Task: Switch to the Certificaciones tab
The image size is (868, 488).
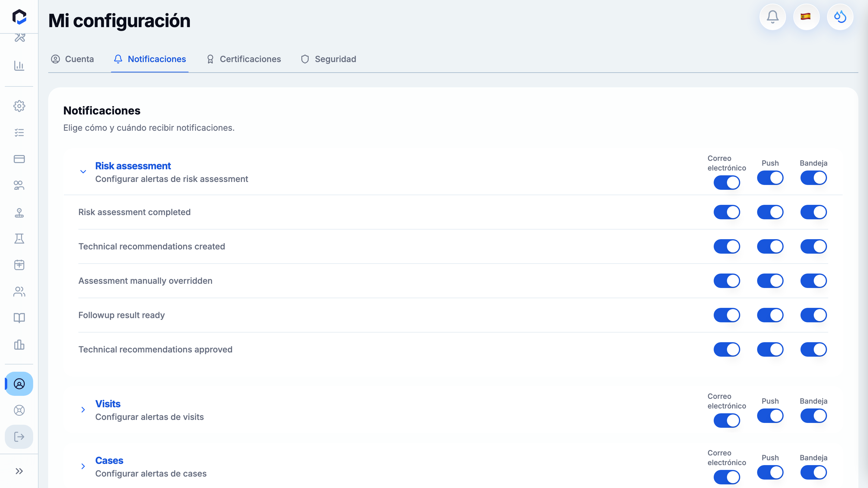Action: coord(244,59)
